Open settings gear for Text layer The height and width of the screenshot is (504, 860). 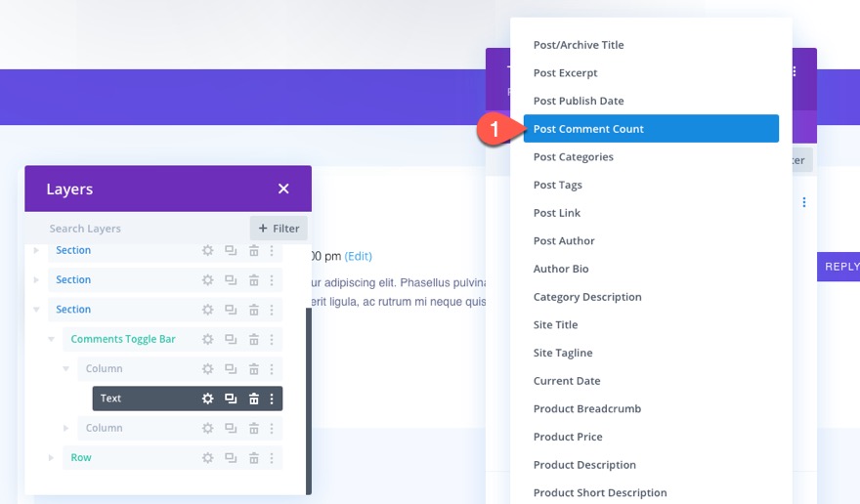207,399
